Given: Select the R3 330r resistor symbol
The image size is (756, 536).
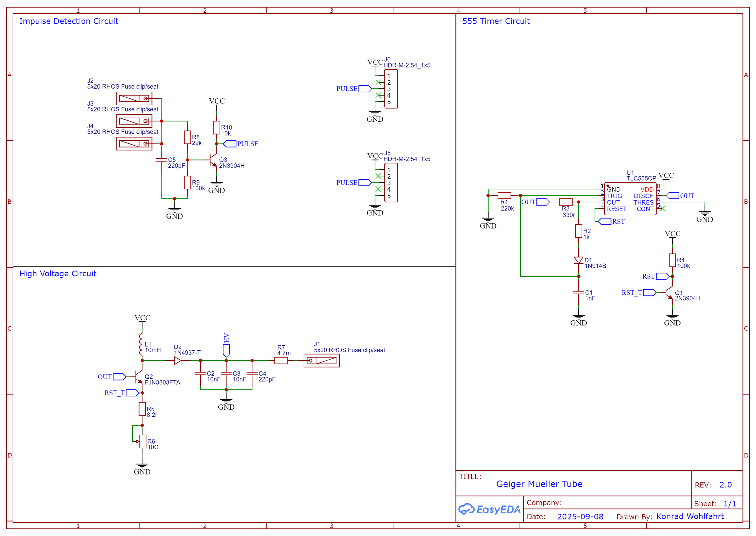Looking at the screenshot, I should click(x=565, y=202).
